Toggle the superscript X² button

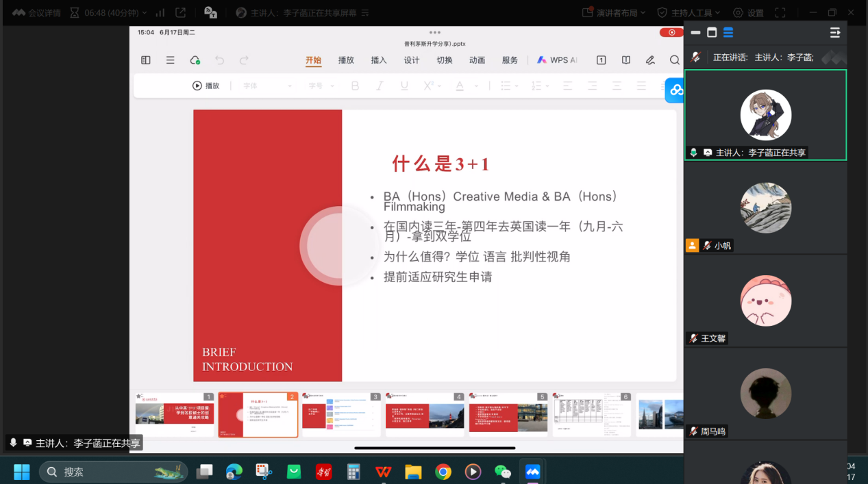(x=428, y=86)
